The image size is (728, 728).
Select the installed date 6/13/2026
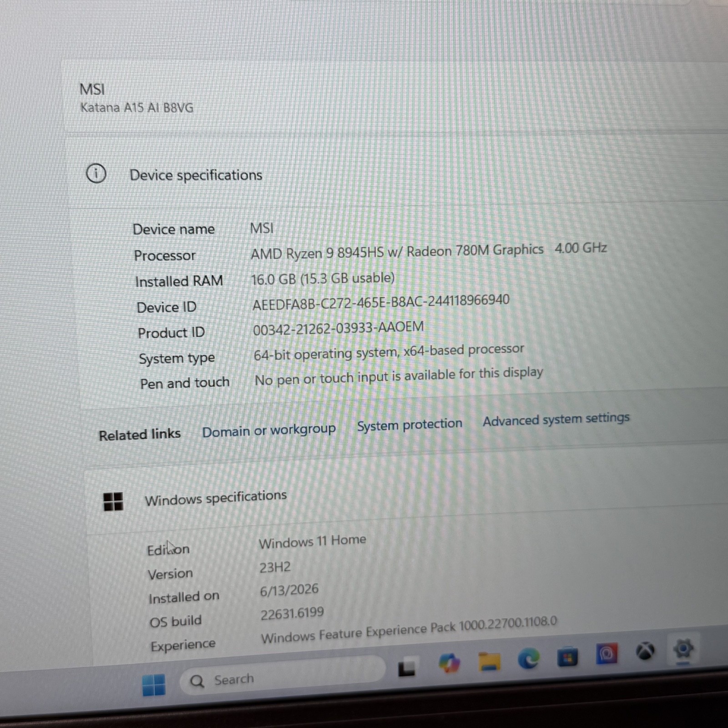coord(289,590)
